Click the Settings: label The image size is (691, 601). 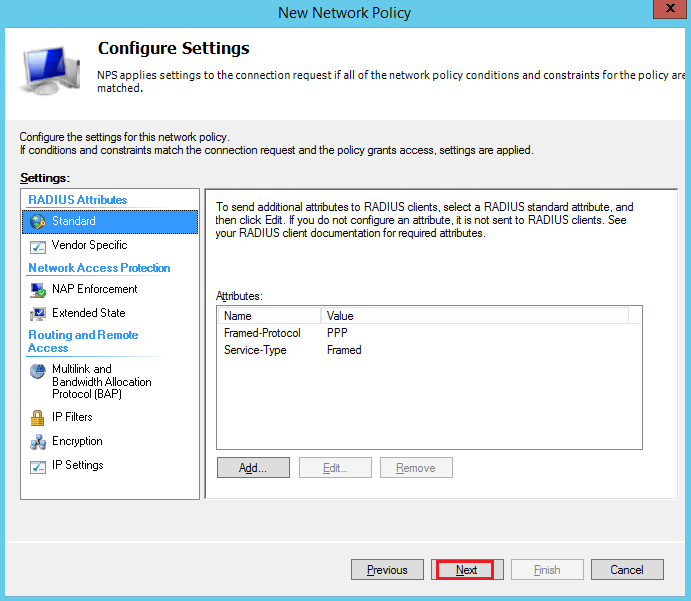45,178
